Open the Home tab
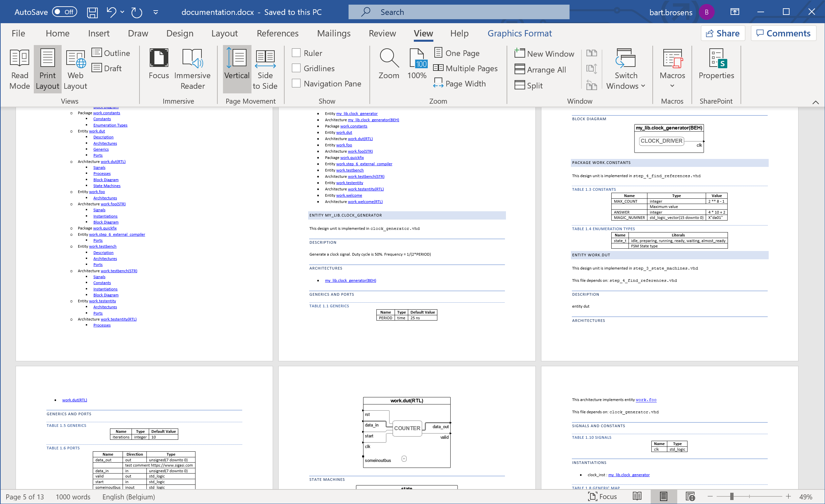825x504 pixels. 58,33
